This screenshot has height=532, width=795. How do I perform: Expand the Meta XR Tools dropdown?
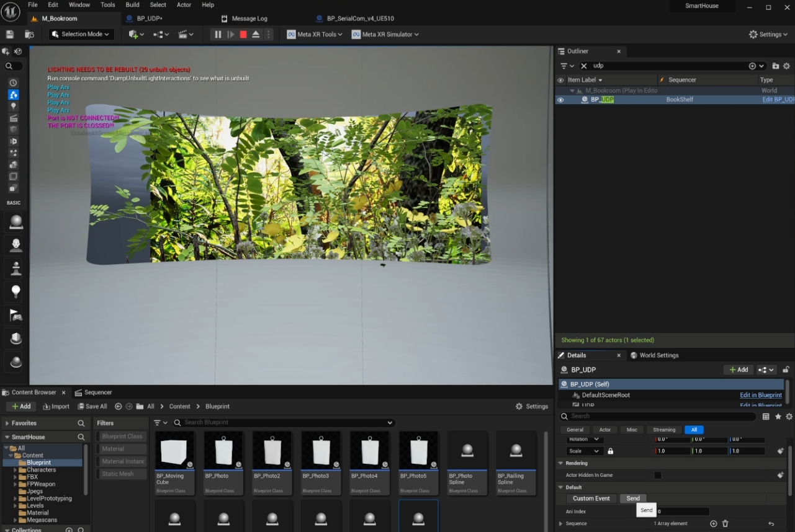315,35
